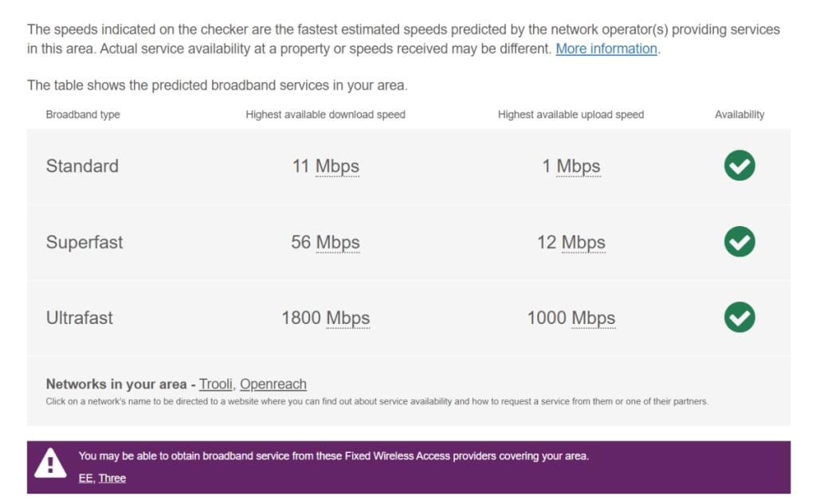Click Mbps abbreviation beside Superfast 12 upload

[583, 242]
